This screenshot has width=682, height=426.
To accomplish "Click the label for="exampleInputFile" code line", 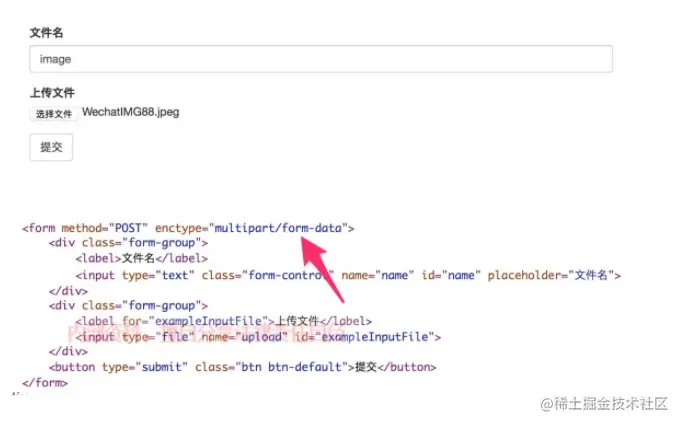I will [224, 322].
